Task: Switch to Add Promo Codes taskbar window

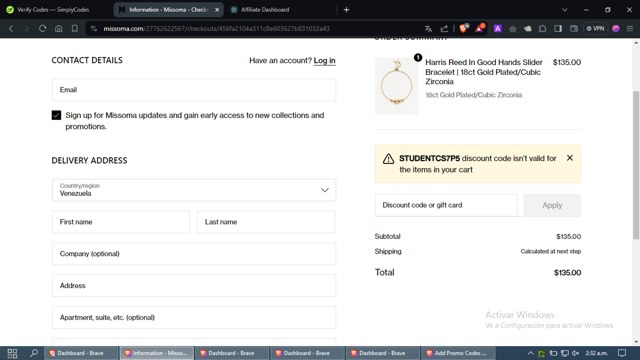Action: [458, 353]
